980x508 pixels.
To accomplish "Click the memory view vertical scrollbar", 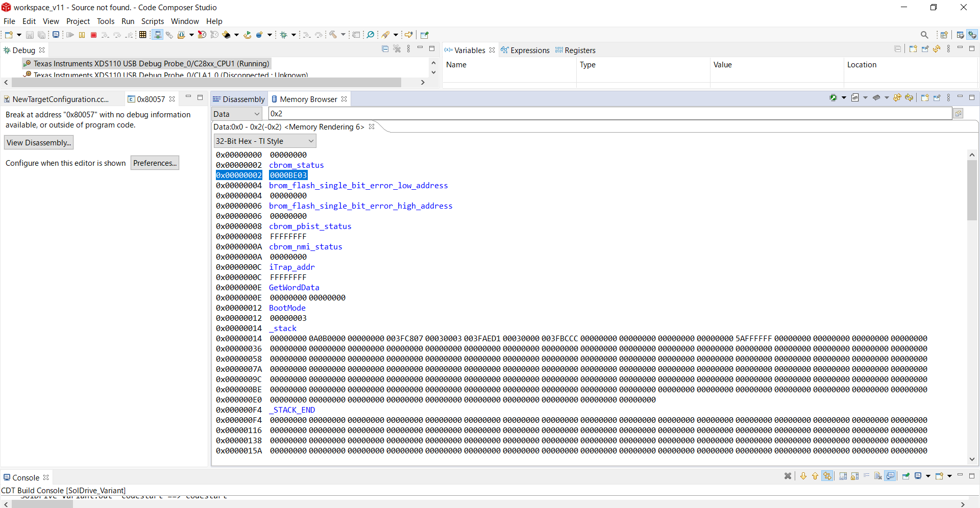I will (972, 190).
